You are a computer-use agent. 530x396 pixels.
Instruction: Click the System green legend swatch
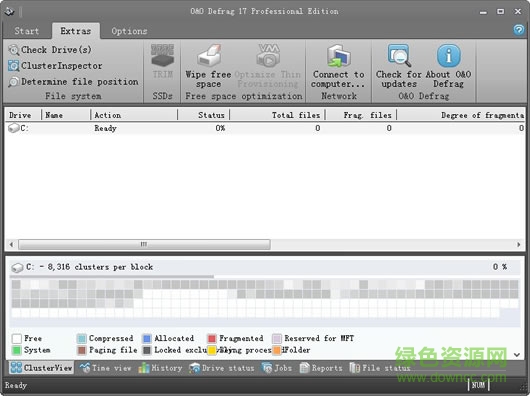17,350
